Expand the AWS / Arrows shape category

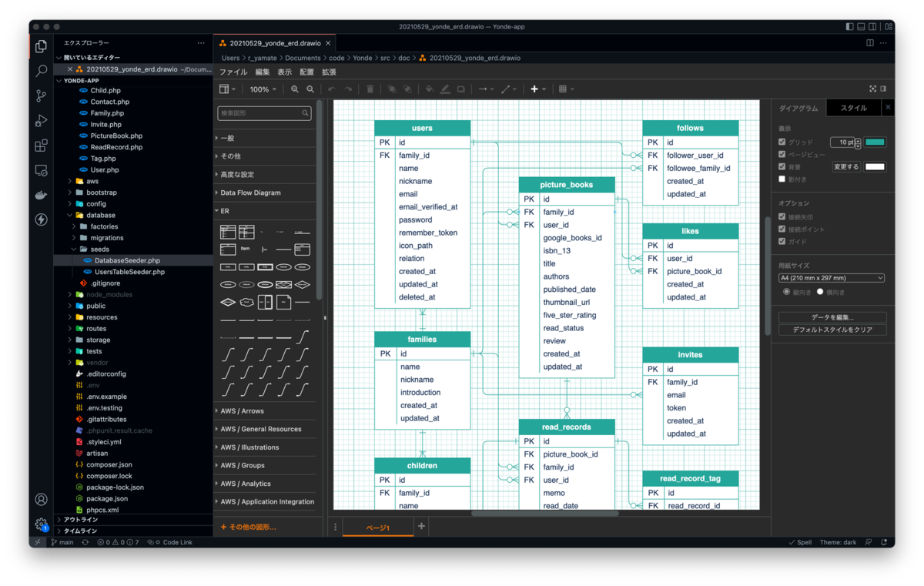point(242,411)
